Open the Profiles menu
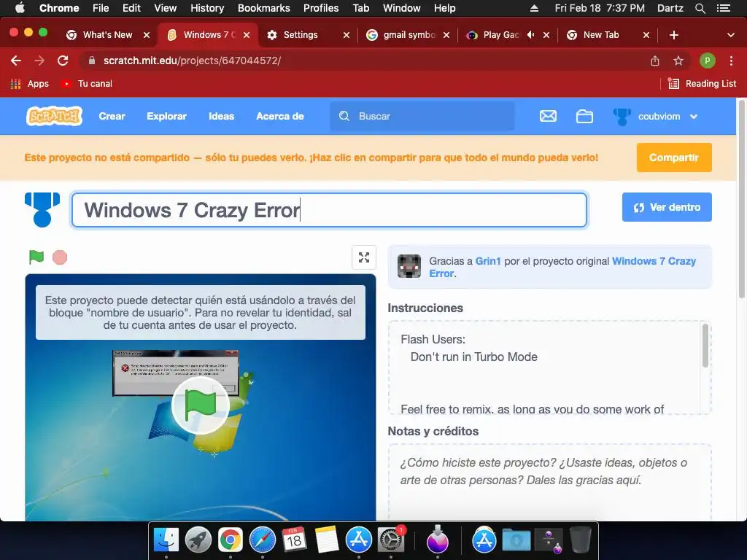This screenshot has width=747, height=560. pos(321,8)
